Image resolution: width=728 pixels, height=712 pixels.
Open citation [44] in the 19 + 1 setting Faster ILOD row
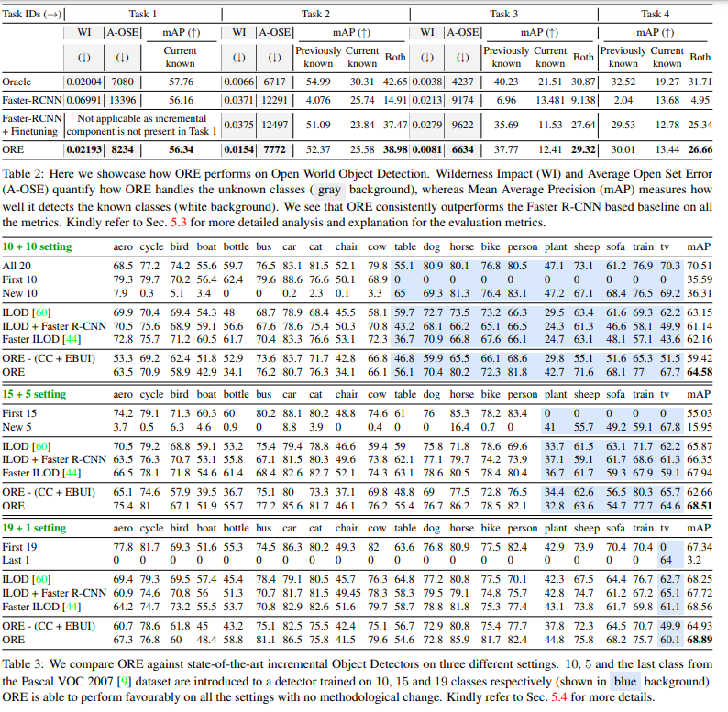pos(72,608)
